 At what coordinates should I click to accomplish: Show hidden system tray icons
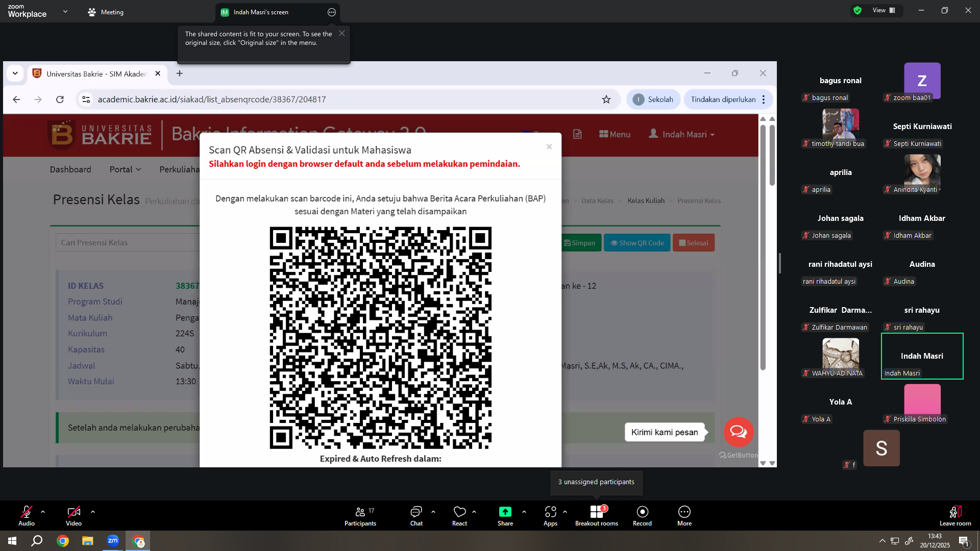(882, 541)
